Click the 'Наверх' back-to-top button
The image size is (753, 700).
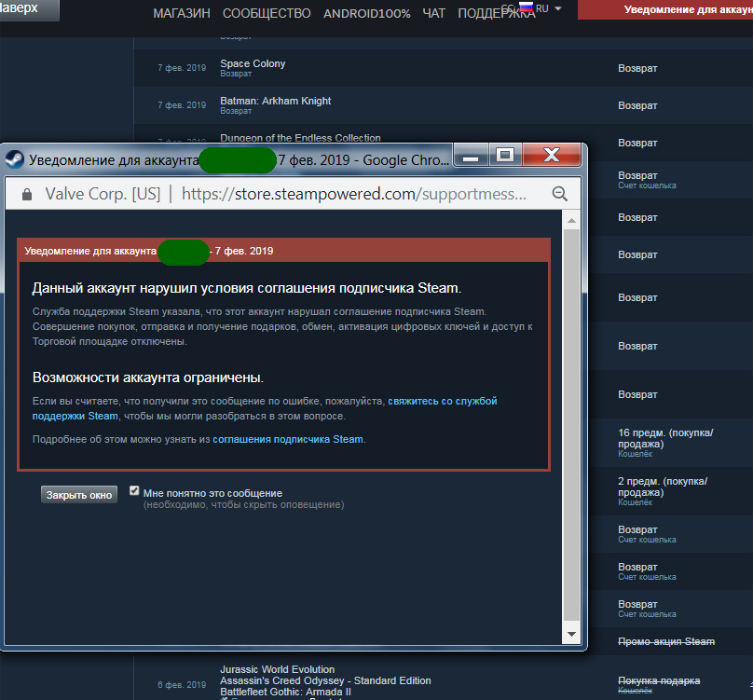click(29, 9)
